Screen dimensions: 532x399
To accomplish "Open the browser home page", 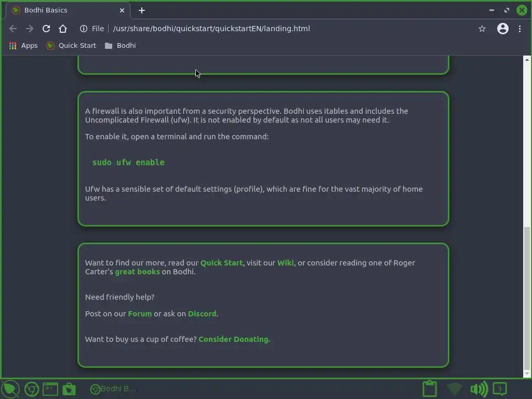I will coord(63,29).
